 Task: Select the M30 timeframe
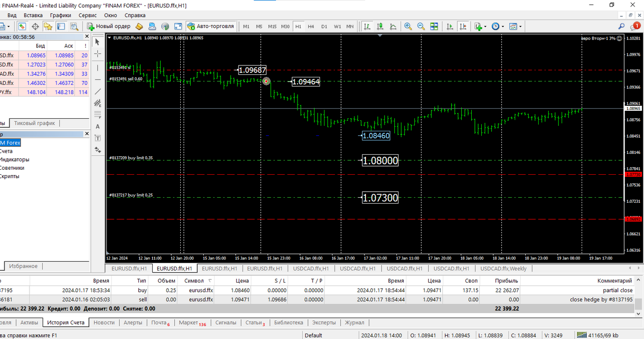click(x=285, y=26)
